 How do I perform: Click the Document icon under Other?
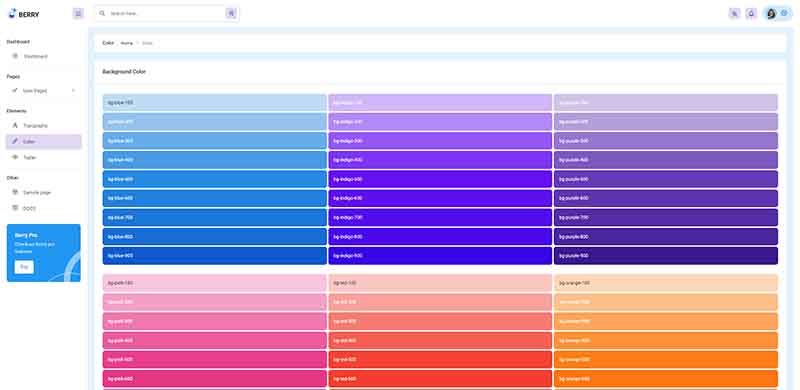[15, 208]
